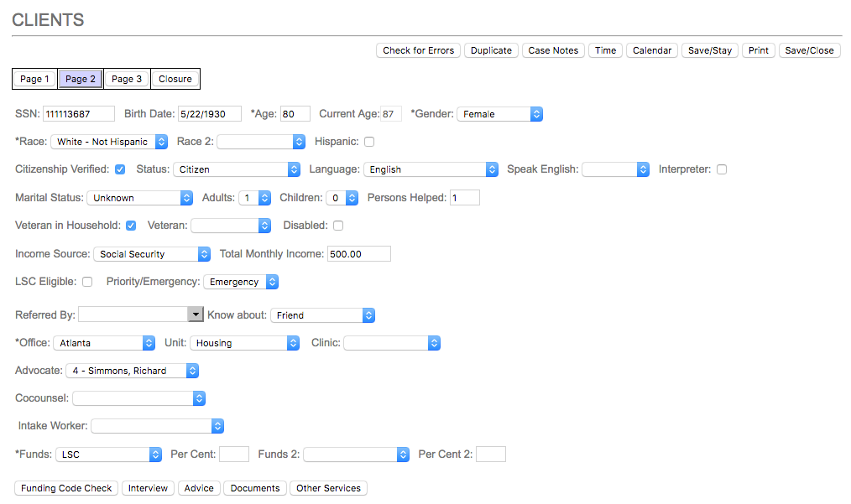Viewport: 851px width, 504px height.
Task: Choose an Advocate from the dropdown
Action: pyautogui.click(x=132, y=371)
